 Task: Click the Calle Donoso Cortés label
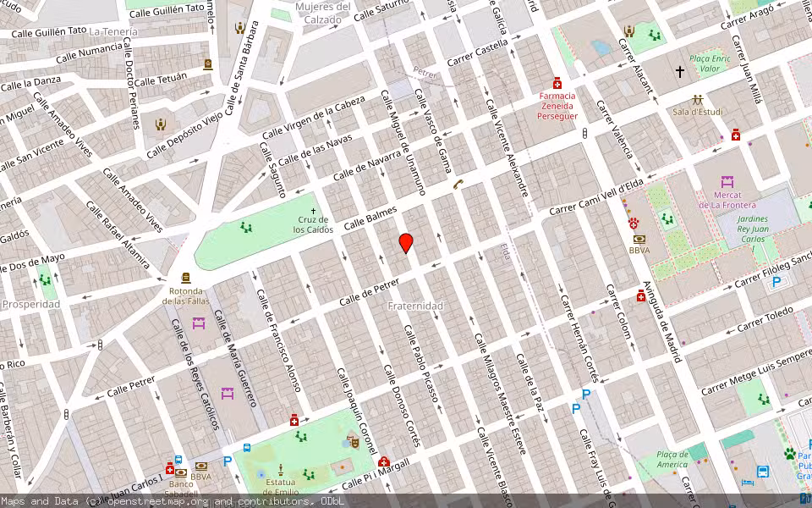[x=403, y=406]
